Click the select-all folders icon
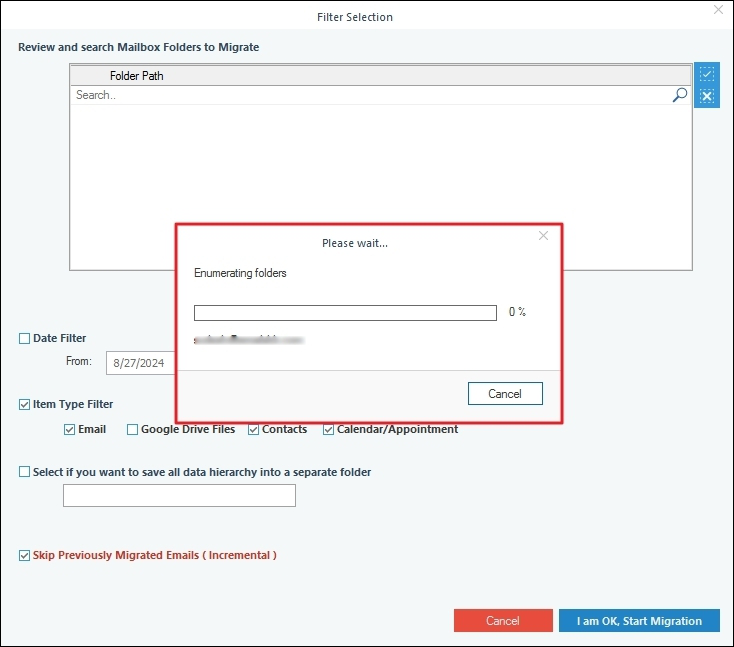 706,74
